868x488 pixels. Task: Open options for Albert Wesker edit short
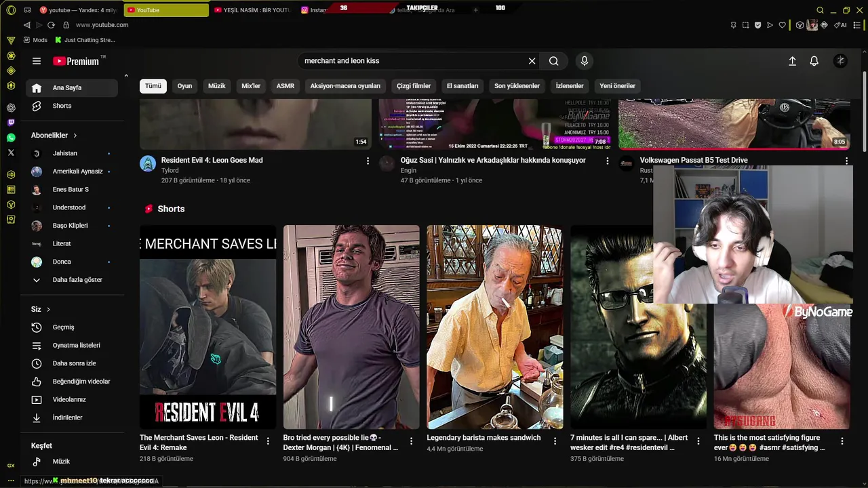tap(698, 441)
